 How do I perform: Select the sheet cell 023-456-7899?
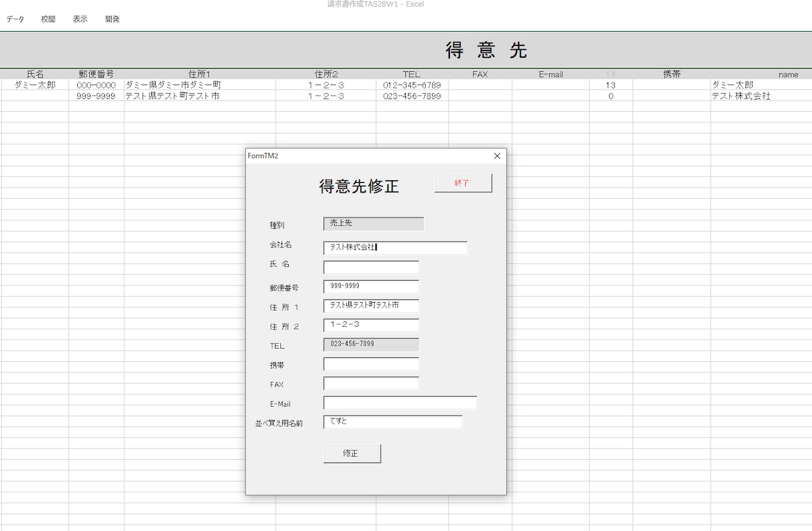(x=412, y=96)
